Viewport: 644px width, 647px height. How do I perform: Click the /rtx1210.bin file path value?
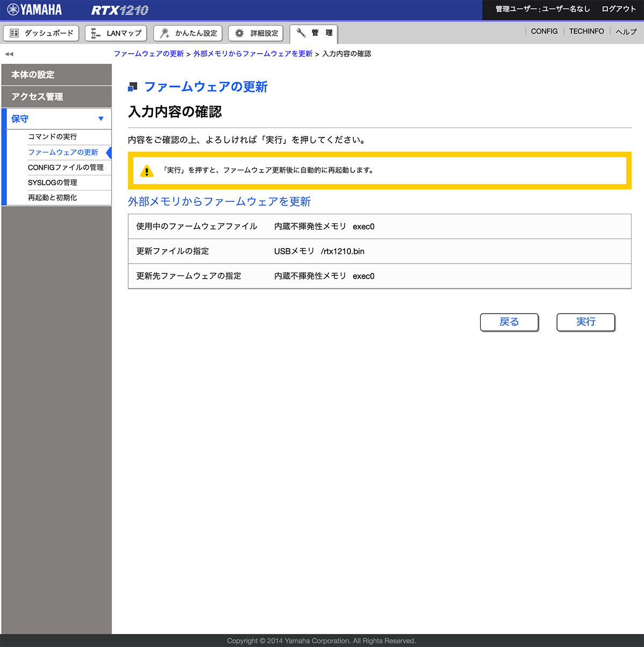(x=342, y=251)
